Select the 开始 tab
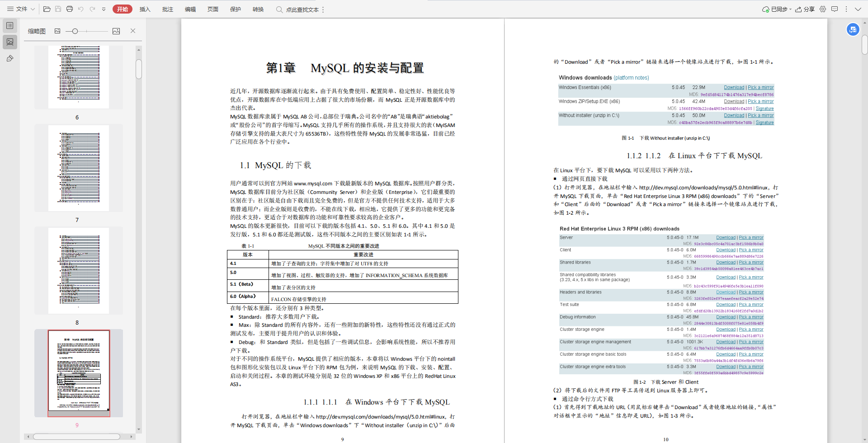 click(x=123, y=9)
